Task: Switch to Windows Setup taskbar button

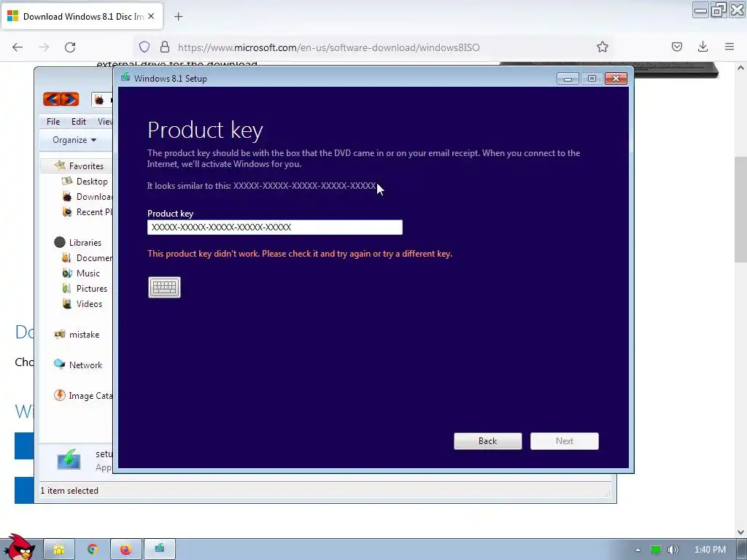Action: (159, 550)
